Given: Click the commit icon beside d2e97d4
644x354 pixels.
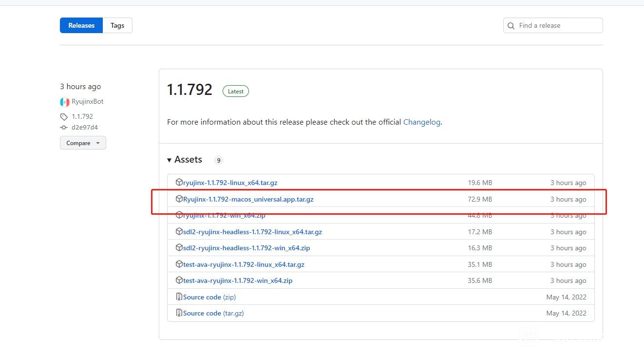Looking at the screenshot, I should [64, 128].
